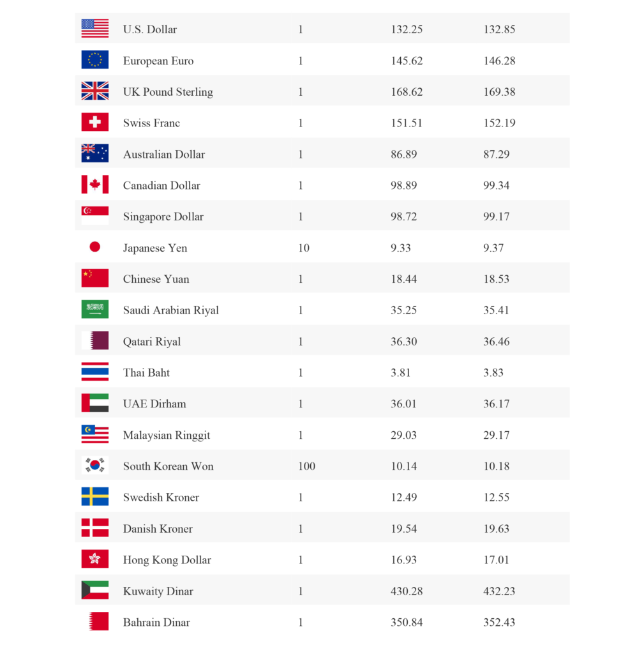
Task: Click the Saudi Arabian flag icon
Action: click(x=94, y=310)
